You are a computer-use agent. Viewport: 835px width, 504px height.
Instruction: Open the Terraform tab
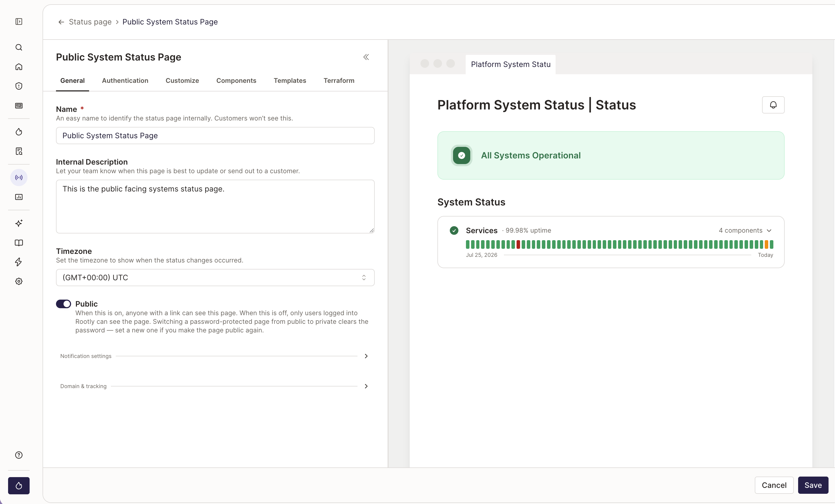[339, 81]
